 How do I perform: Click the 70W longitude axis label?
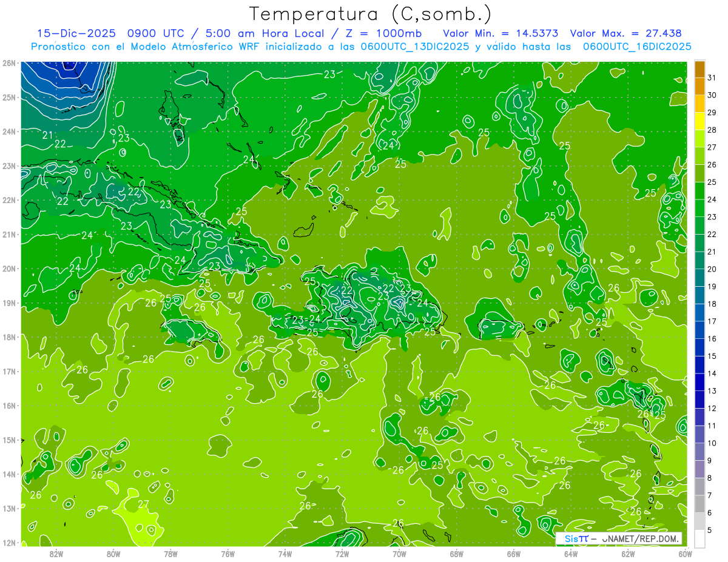point(399,553)
